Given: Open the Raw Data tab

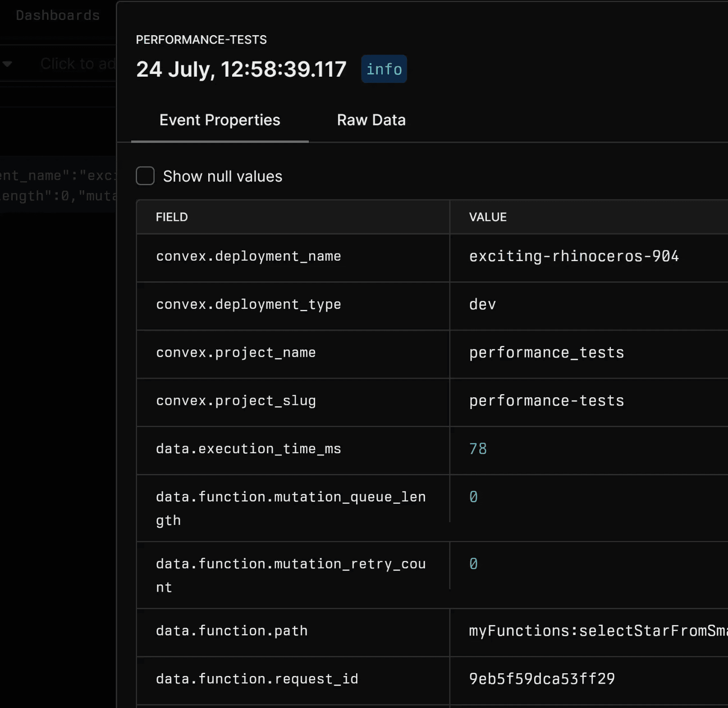Looking at the screenshot, I should (x=371, y=120).
